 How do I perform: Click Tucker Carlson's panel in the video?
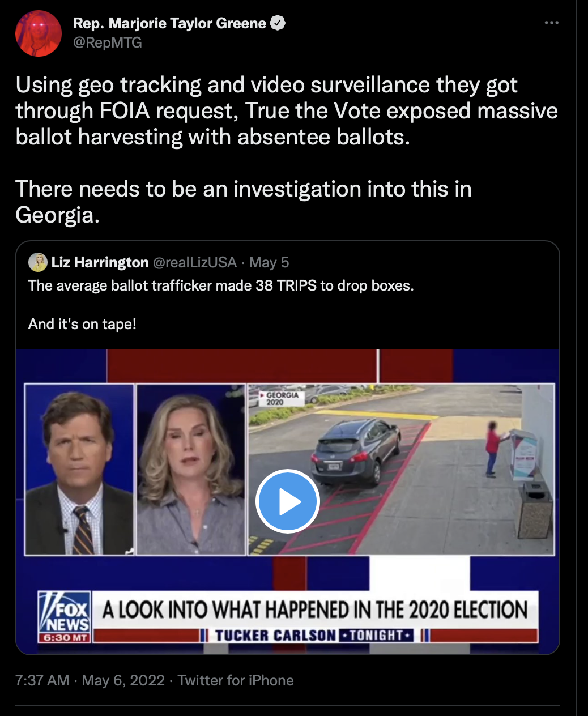[x=79, y=469]
